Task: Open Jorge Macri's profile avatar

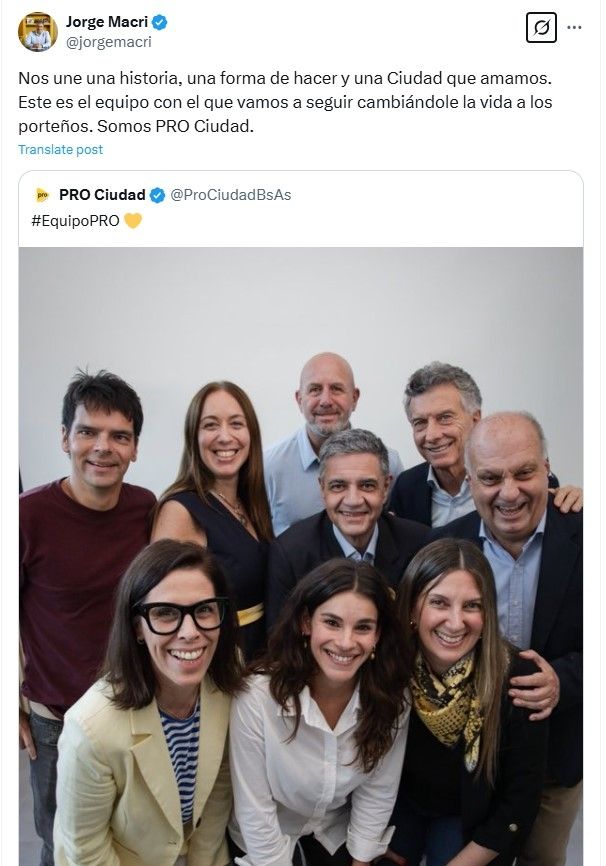Action: 38,32
